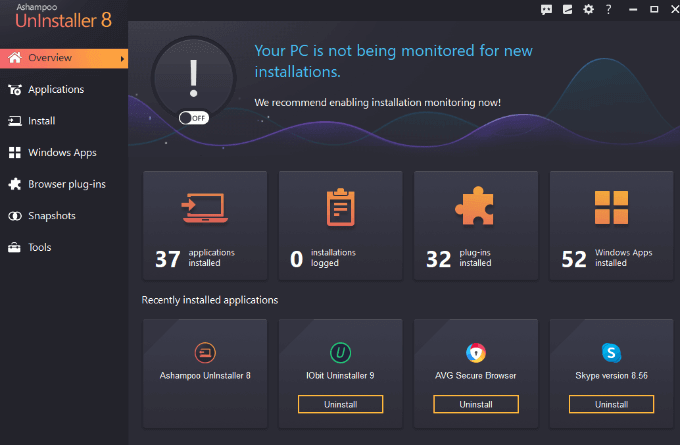
Task: Click the notes/news icon in title bar
Action: (567, 10)
